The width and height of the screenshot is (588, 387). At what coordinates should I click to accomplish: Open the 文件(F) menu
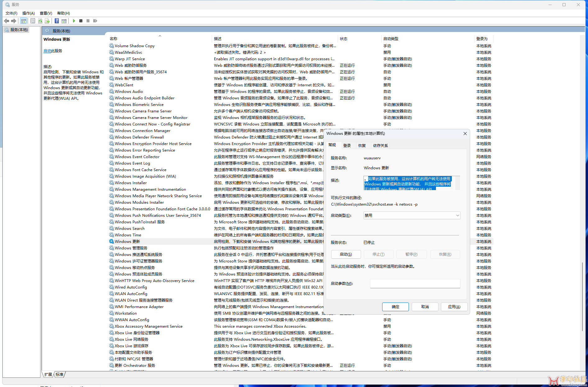(12, 13)
